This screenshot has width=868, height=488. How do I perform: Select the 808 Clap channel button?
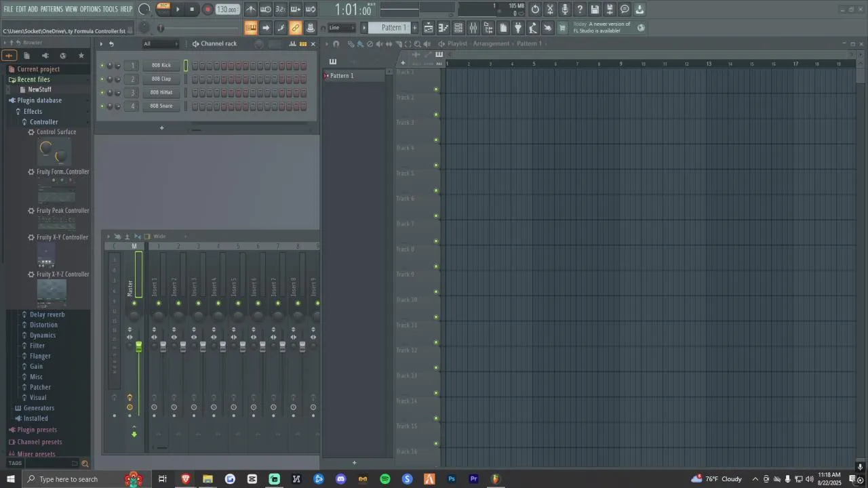(x=161, y=79)
